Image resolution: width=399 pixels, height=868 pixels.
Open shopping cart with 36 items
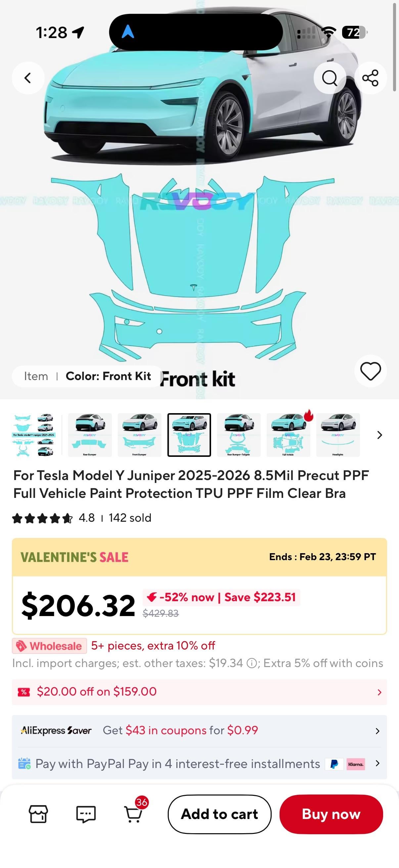click(134, 813)
